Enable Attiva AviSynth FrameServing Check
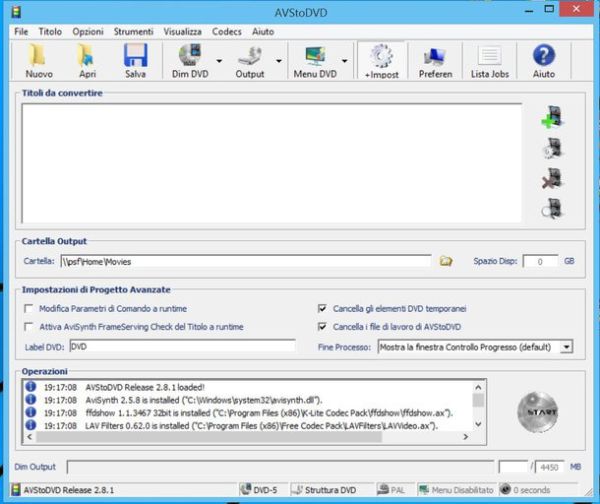 (28, 327)
